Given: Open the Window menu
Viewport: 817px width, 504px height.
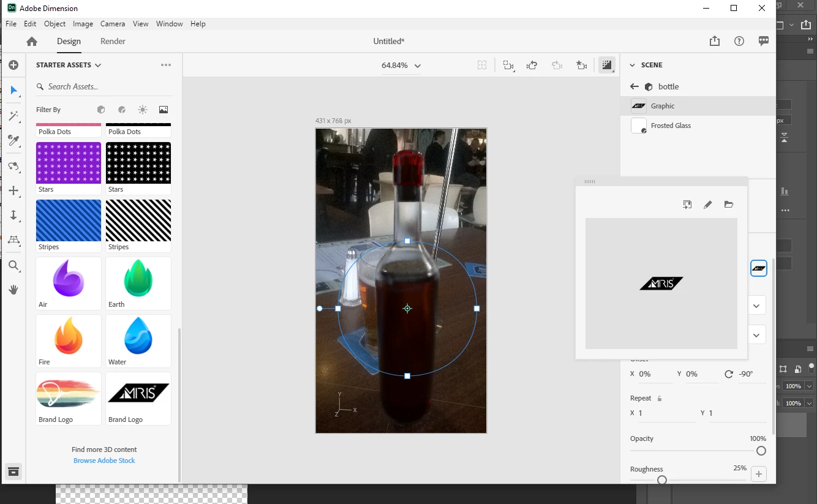Looking at the screenshot, I should coord(170,24).
